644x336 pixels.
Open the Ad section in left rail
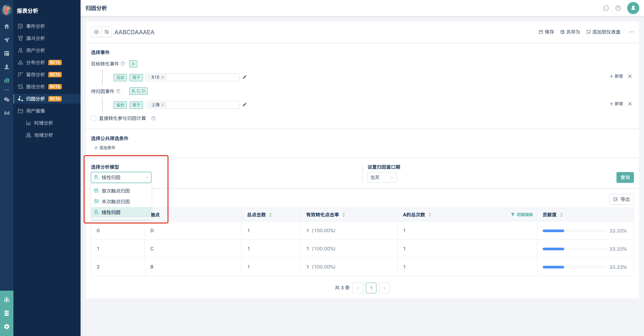(7, 113)
